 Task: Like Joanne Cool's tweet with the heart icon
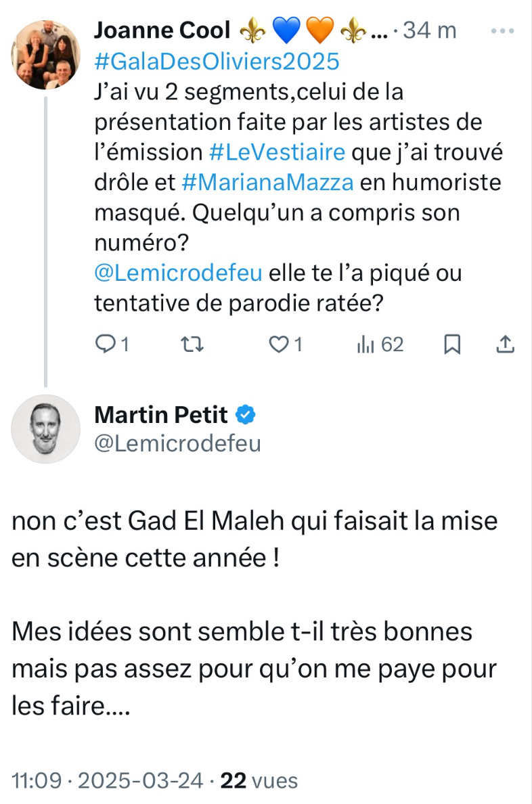[x=279, y=344]
